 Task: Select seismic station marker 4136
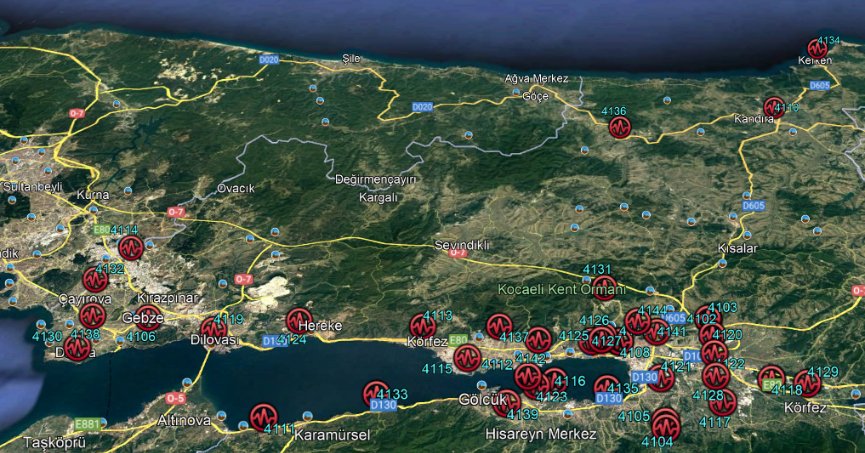point(620,127)
